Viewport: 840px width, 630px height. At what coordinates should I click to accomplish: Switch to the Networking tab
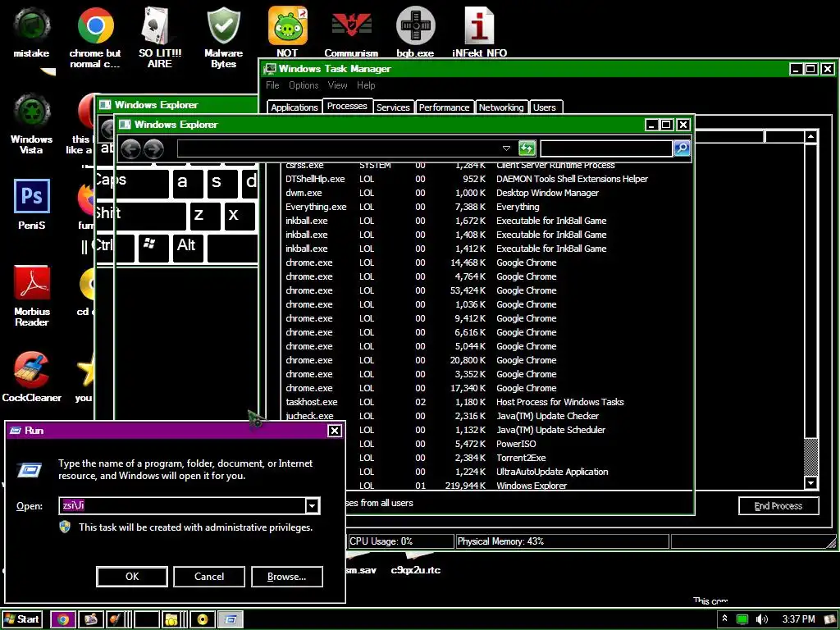[x=501, y=107]
